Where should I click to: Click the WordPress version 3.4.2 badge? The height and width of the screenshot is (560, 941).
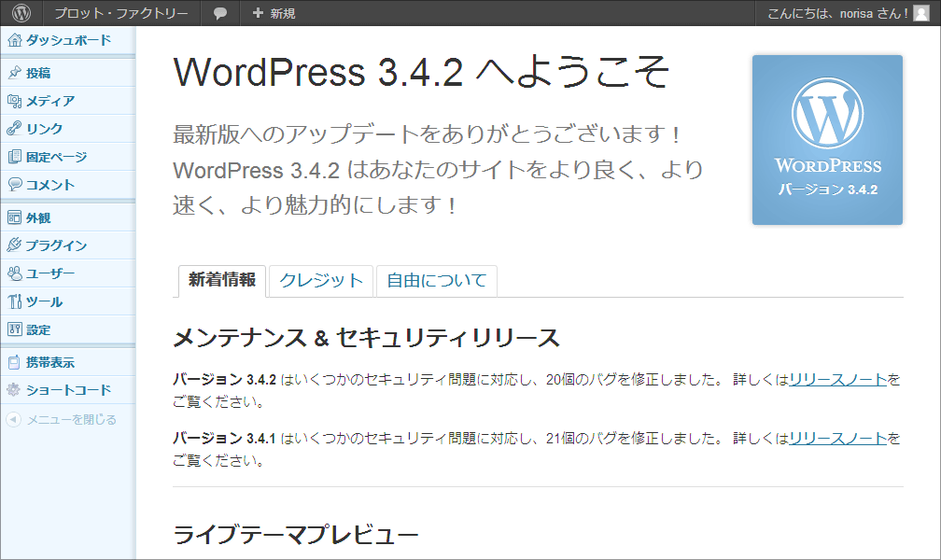click(827, 140)
